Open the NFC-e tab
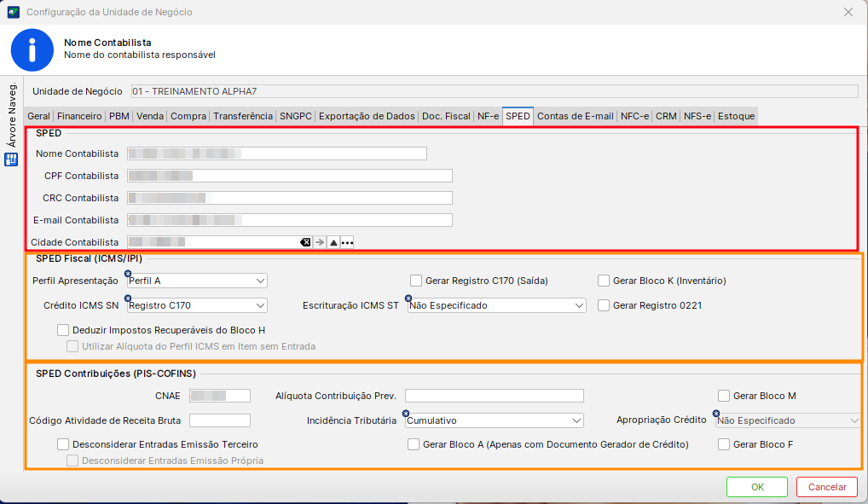 pos(634,116)
